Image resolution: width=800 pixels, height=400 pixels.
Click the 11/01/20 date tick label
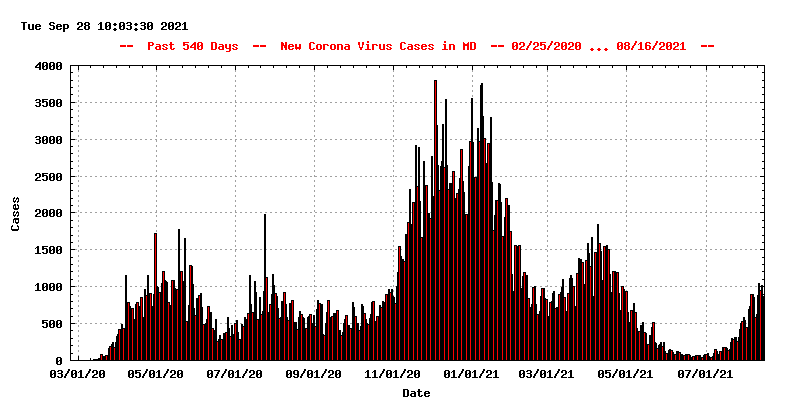392,374
